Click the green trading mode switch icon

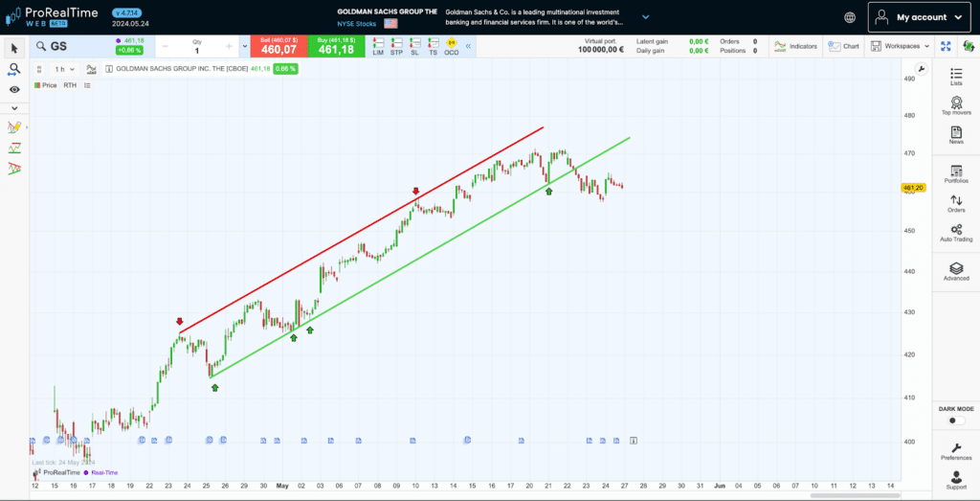click(969, 46)
